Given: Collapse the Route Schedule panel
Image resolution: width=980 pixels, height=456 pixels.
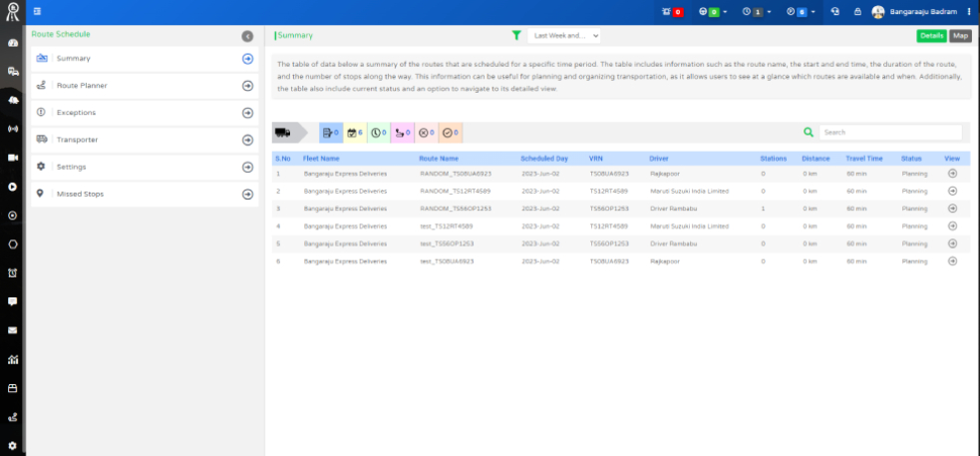Looking at the screenshot, I should point(247,36).
